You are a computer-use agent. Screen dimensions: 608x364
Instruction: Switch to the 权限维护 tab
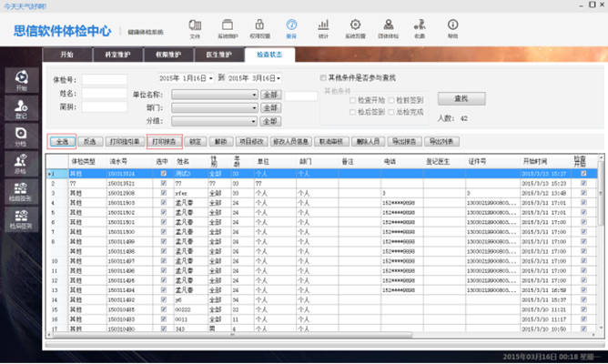click(x=168, y=55)
